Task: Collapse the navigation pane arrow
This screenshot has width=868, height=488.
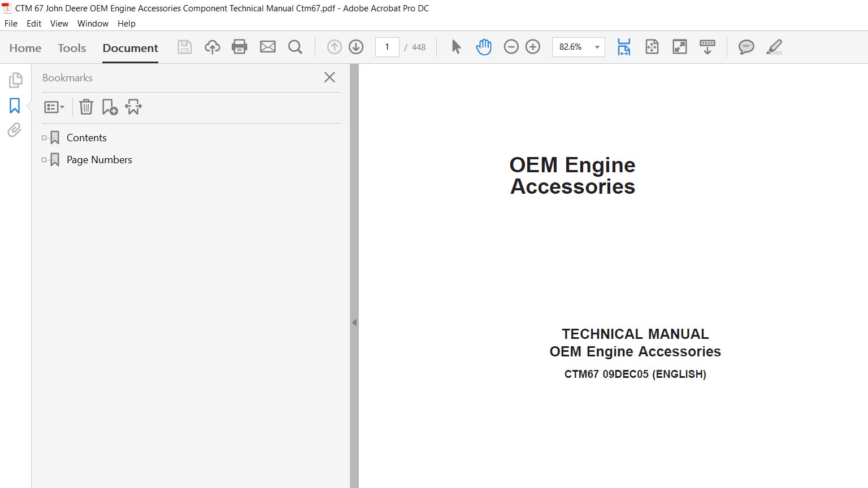Action: (354, 323)
